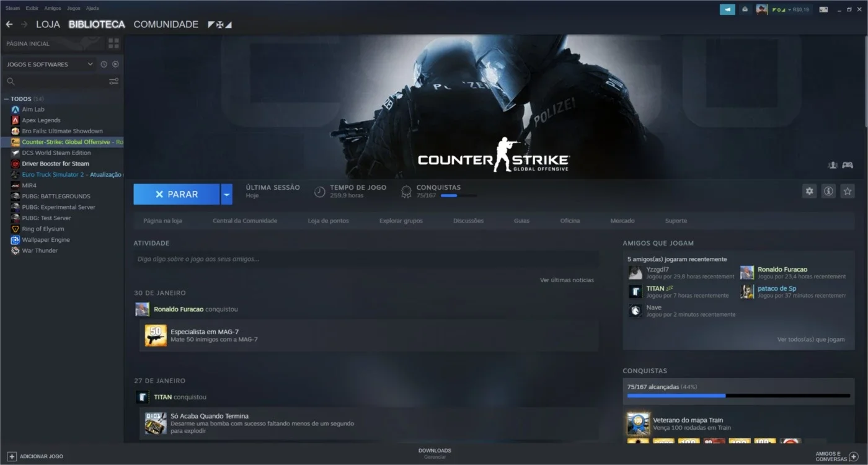The width and height of the screenshot is (868, 465).
Task: Open Discussões link
Action: point(469,221)
